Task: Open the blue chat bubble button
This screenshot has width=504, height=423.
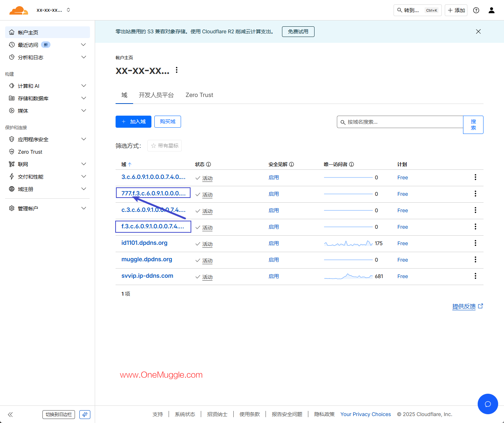Action: pos(488,404)
